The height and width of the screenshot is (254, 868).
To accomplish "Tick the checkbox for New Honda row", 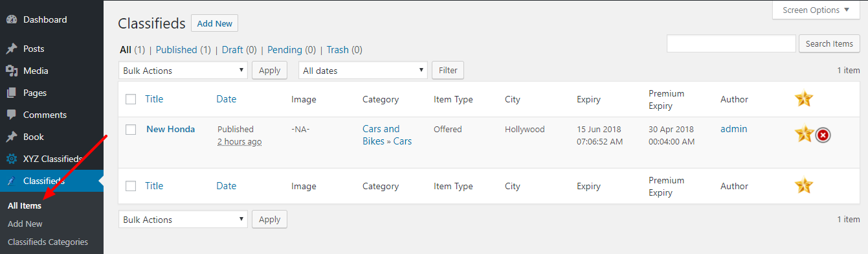I will (131, 130).
